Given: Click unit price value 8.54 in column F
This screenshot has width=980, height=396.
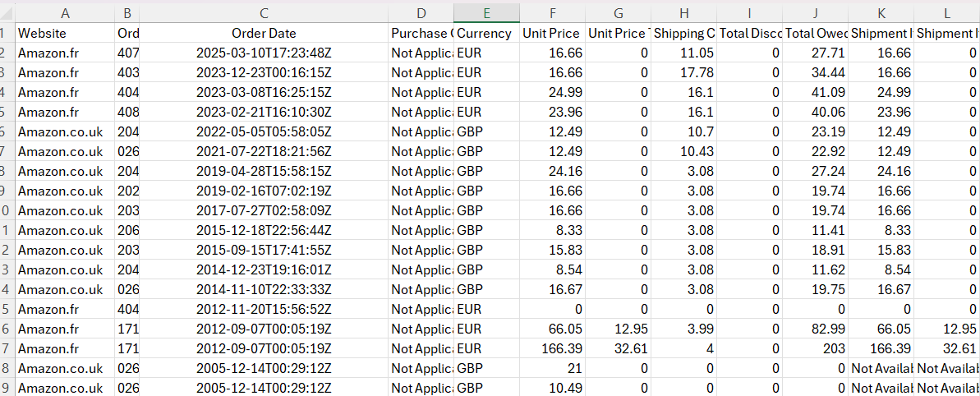Looking at the screenshot, I should coord(553,269).
